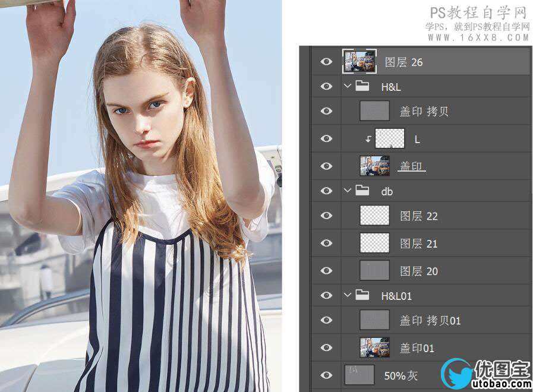Select layer L transparent thumbnail
This screenshot has height=392, width=533.
click(x=390, y=138)
